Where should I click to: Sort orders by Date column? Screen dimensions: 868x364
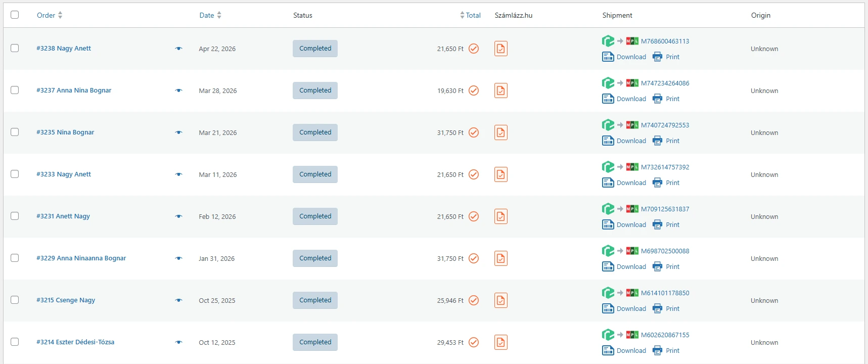click(210, 15)
